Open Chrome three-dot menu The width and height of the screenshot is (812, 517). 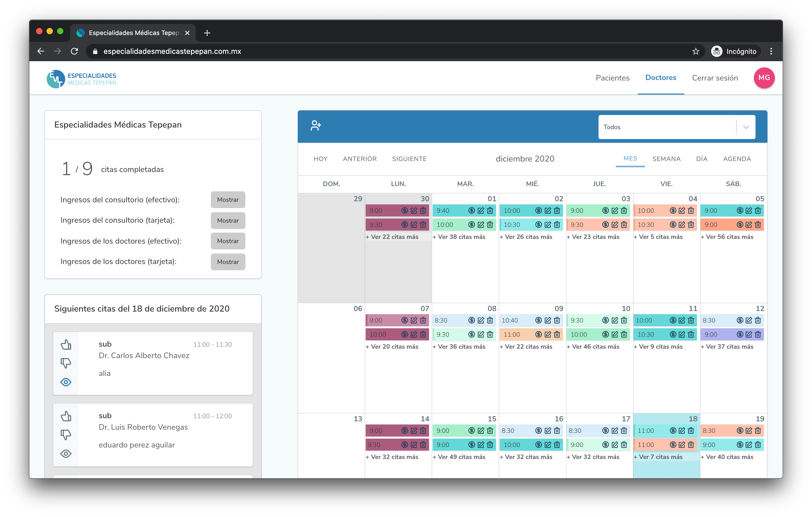[771, 51]
